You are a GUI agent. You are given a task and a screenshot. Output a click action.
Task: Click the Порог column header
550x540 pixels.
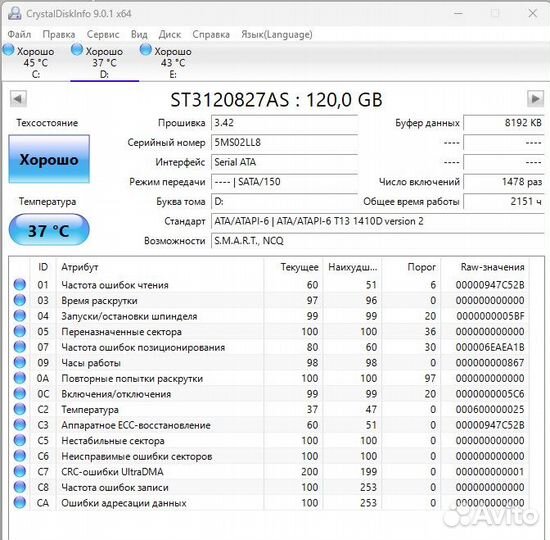point(411,267)
